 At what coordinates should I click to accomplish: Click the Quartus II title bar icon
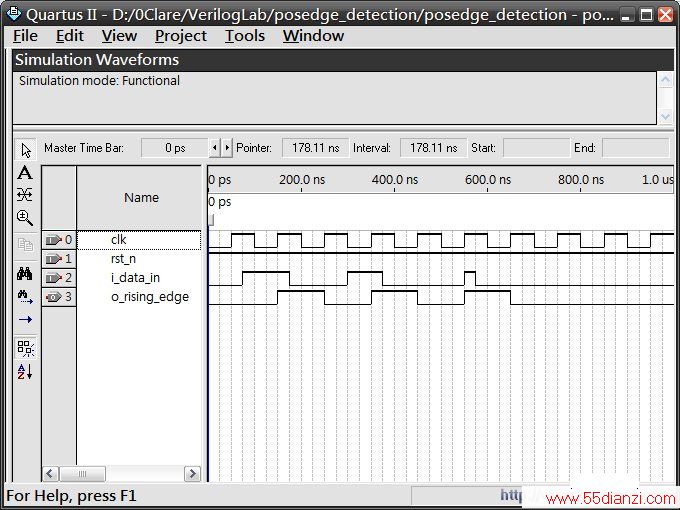pyautogui.click(x=13, y=13)
